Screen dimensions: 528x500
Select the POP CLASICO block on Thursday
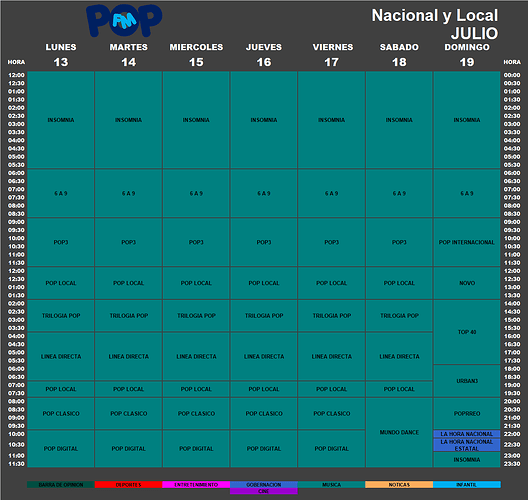(x=264, y=413)
